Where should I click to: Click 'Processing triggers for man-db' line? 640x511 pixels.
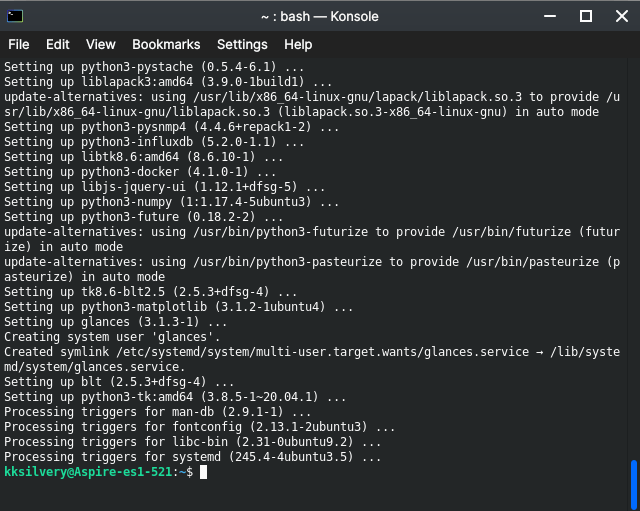(157, 412)
